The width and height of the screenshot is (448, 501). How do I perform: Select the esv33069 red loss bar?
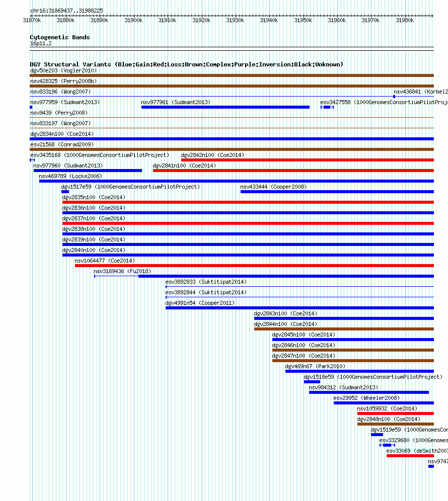pos(410,456)
